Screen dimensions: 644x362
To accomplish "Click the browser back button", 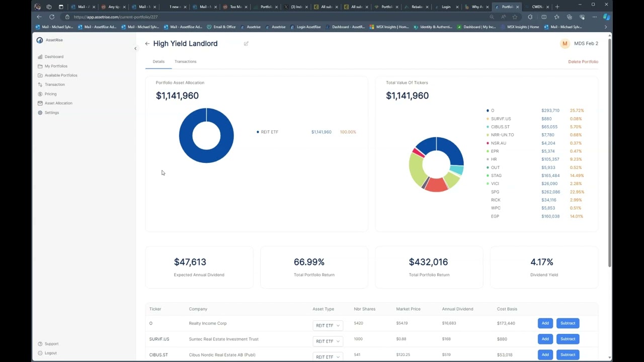I will click(39, 17).
